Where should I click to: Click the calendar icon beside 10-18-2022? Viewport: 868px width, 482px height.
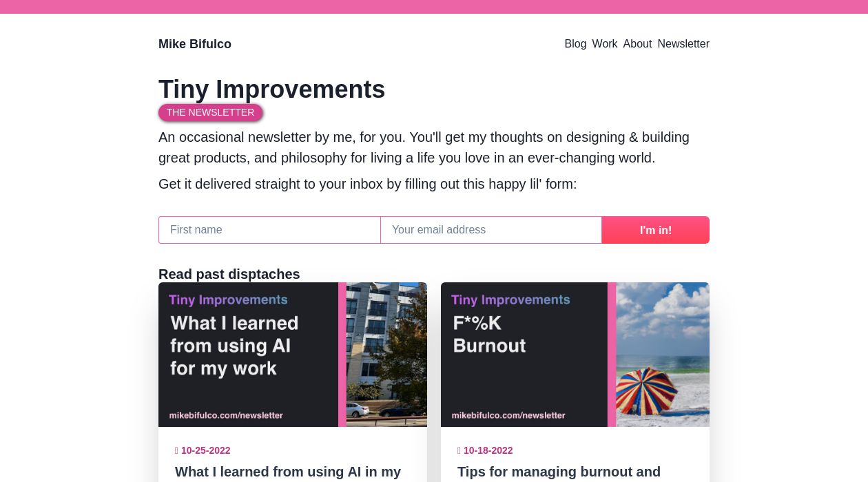(x=459, y=450)
